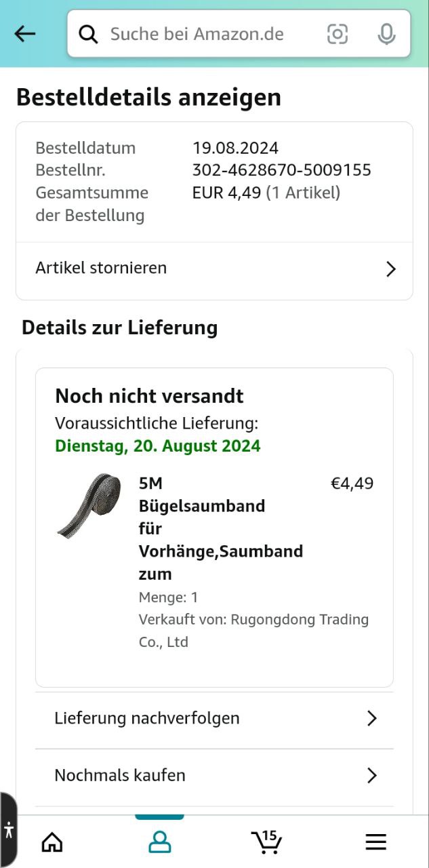Choose Nochmals kaufen option
Viewport: 429px width, 868px height.
tap(214, 775)
